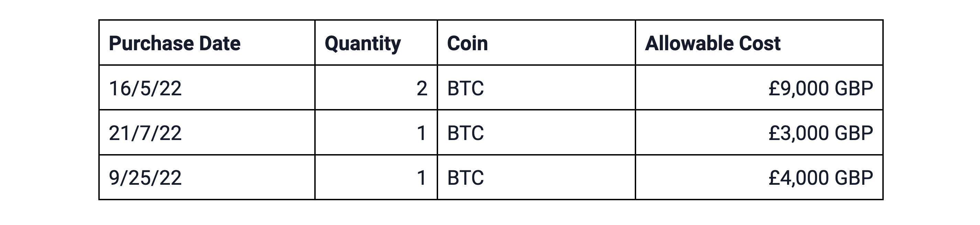Click BTC in the 21/7/22 row
The image size is (980, 225).
(x=465, y=133)
